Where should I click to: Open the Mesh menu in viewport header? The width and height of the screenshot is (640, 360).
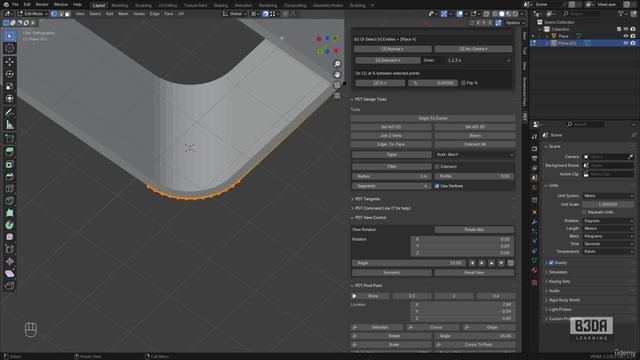click(123, 14)
